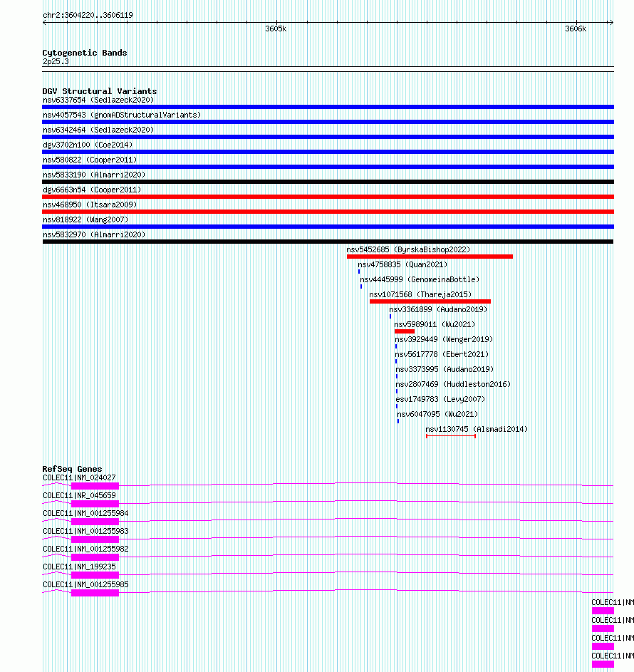The image size is (634, 672).
Task: Click the red bar under nsv468950
Action: (328, 212)
